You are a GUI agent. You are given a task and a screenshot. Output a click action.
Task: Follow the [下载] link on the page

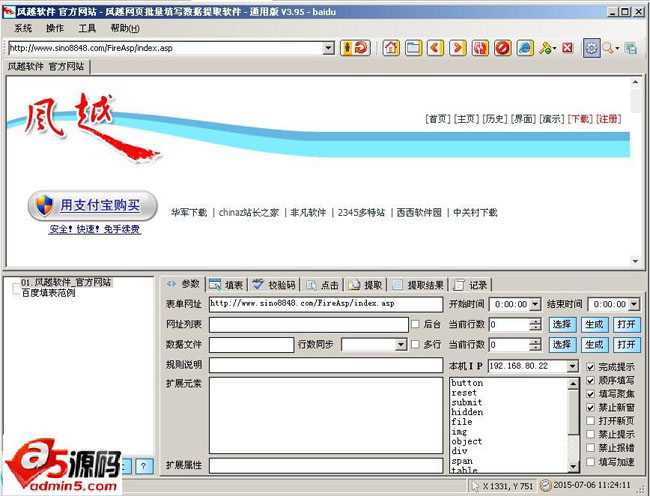[x=580, y=119]
